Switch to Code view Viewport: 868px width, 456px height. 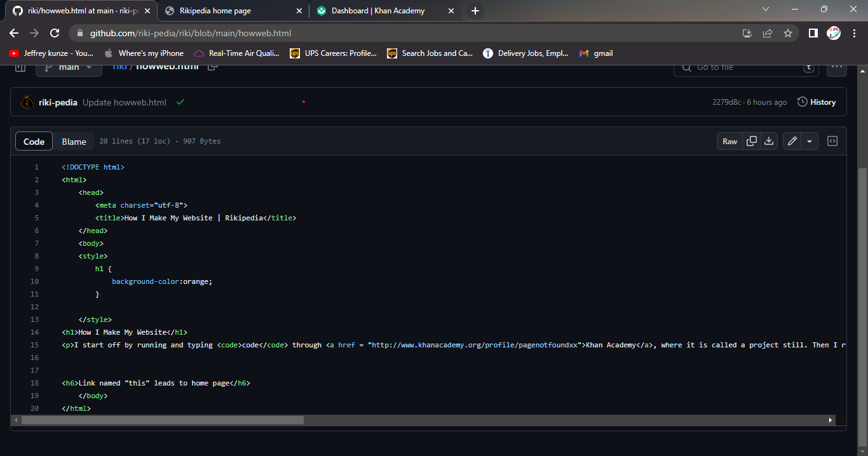(x=34, y=141)
